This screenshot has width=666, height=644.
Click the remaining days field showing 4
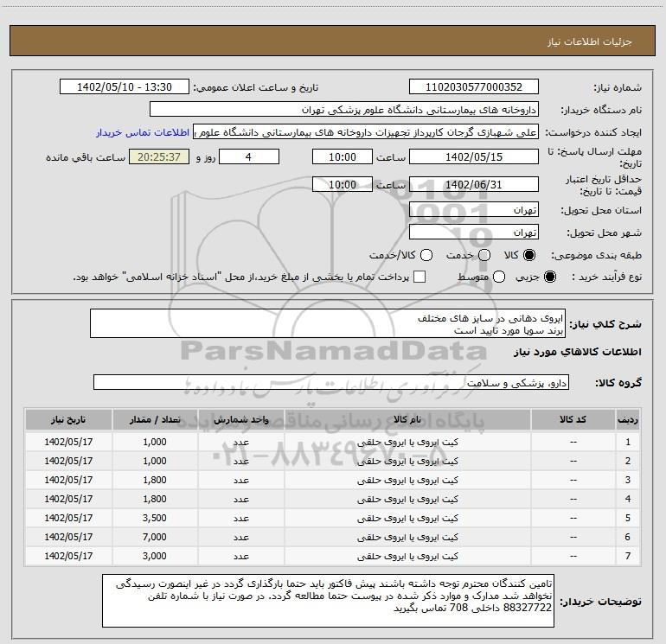249,156
